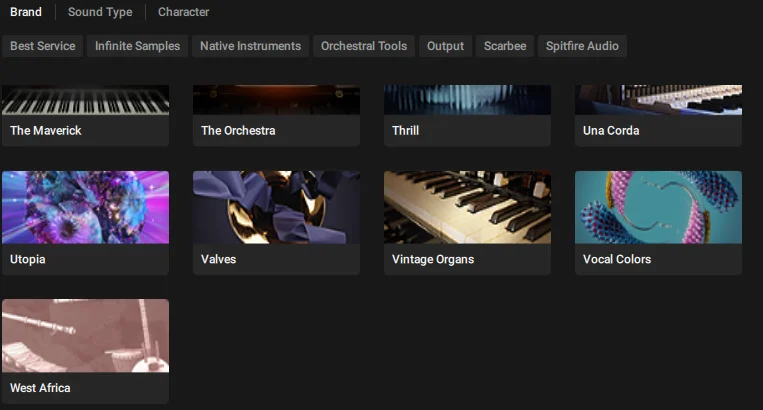Click the 'Valves' title label
This screenshot has width=763, height=410.
pos(218,259)
